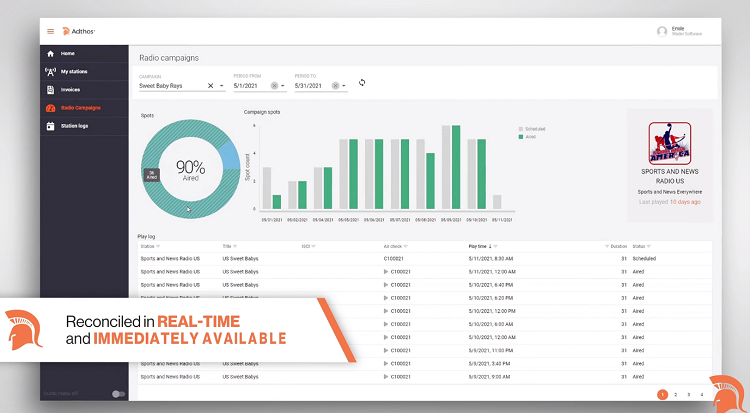Viewport: 750px width, 413px height.
Task: Open the Air check column filter icon
Action: click(406, 246)
